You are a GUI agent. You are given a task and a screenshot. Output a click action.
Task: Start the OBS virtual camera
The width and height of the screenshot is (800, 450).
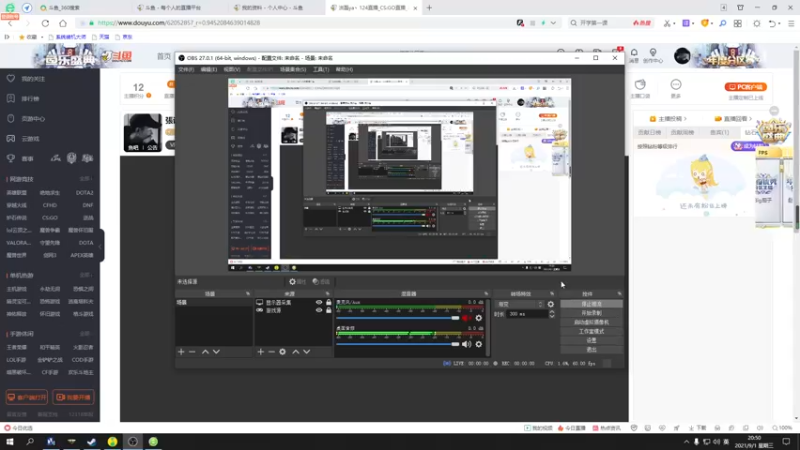[x=591, y=322]
